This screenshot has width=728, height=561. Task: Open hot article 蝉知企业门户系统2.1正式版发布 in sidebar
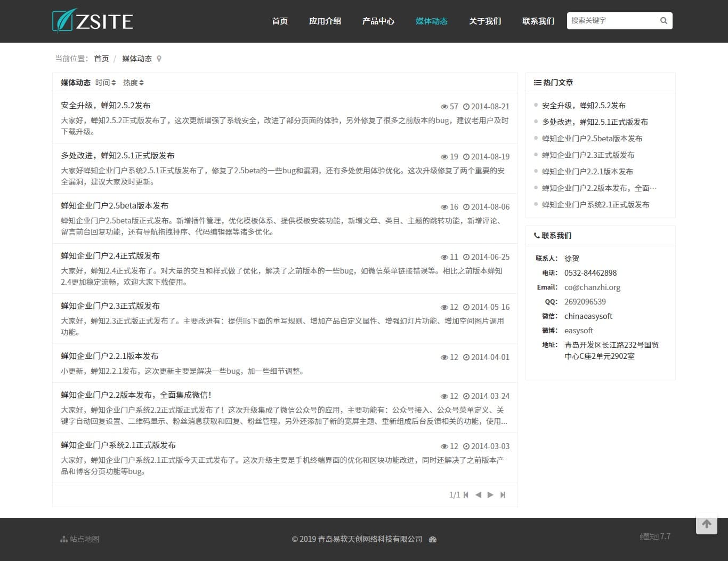point(595,205)
